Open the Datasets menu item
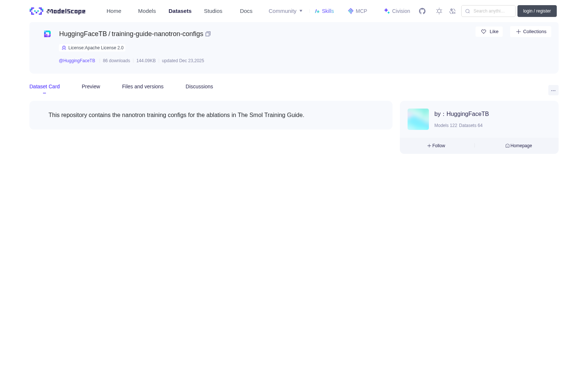The width and height of the screenshot is (588, 368). click(180, 11)
